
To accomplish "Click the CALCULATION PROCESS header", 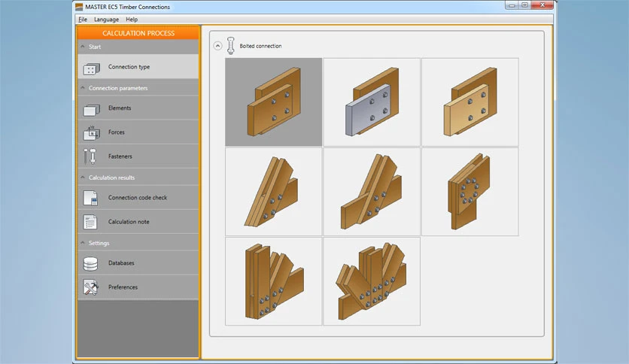I will point(138,33).
